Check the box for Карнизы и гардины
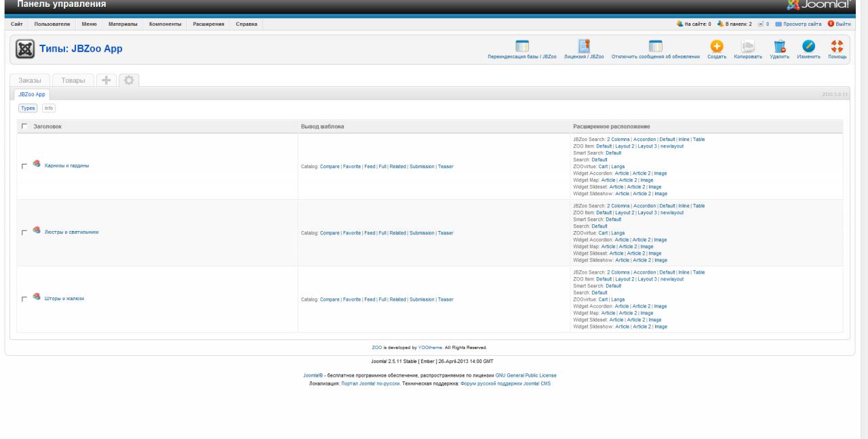 (x=24, y=166)
